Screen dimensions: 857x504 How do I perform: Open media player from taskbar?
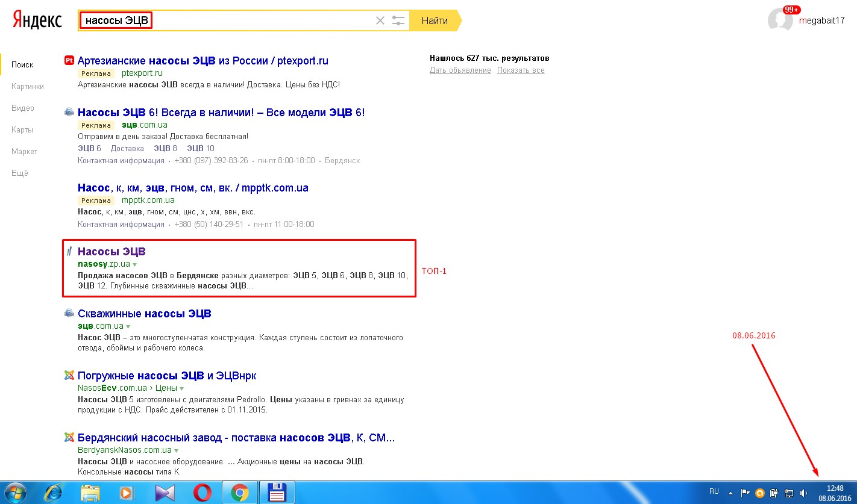[x=127, y=493]
